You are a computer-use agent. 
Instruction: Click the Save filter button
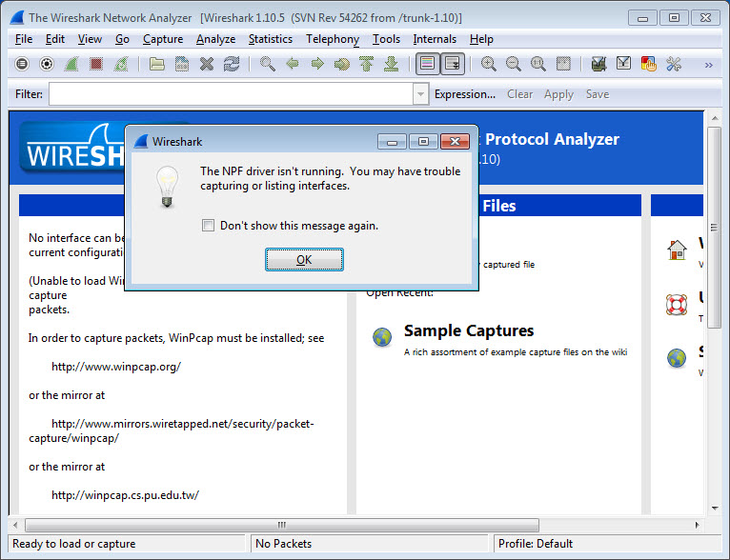(x=598, y=94)
